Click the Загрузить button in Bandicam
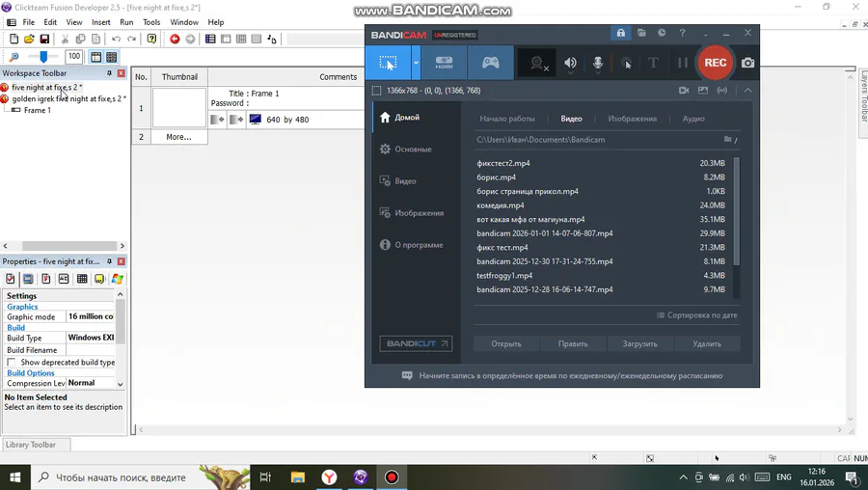This screenshot has height=490, width=868. pyautogui.click(x=640, y=343)
